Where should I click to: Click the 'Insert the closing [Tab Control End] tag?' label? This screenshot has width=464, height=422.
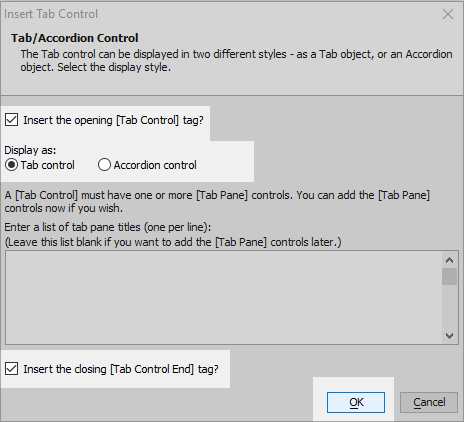coord(121,369)
